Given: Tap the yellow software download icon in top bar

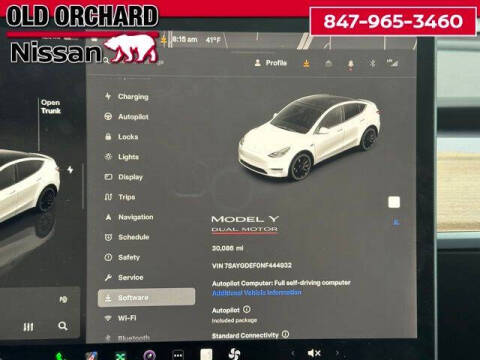Looking at the screenshot, I should coord(306,63).
